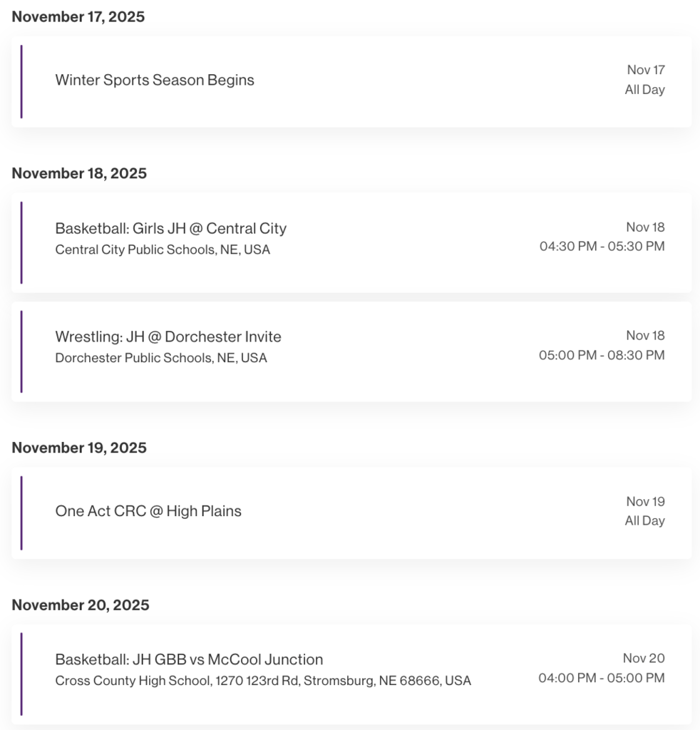Open the Winter Sports Season Begins event
Image resolution: width=700 pixels, height=730 pixels.
(x=155, y=81)
